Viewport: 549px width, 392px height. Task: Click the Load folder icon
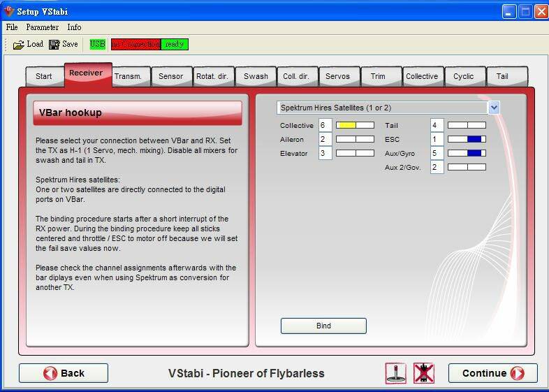click(19, 45)
